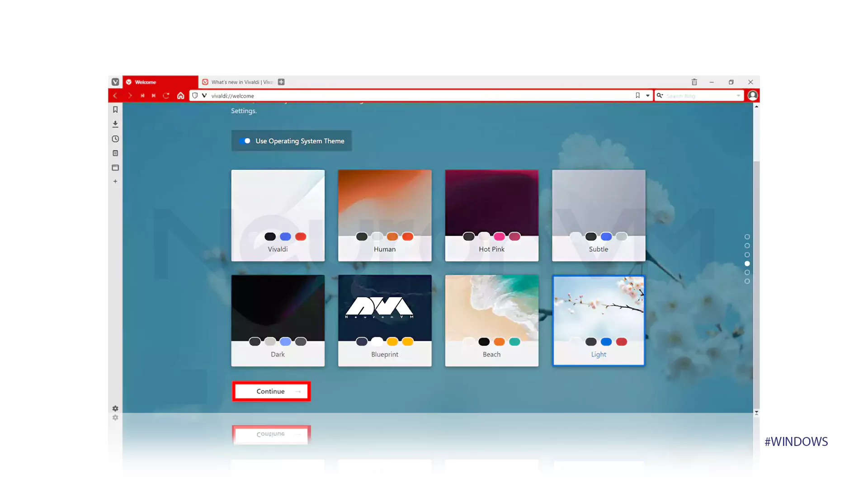Image resolution: width=868 pixels, height=488 pixels.
Task: Pick the Blueprint theme card
Action: (385, 321)
